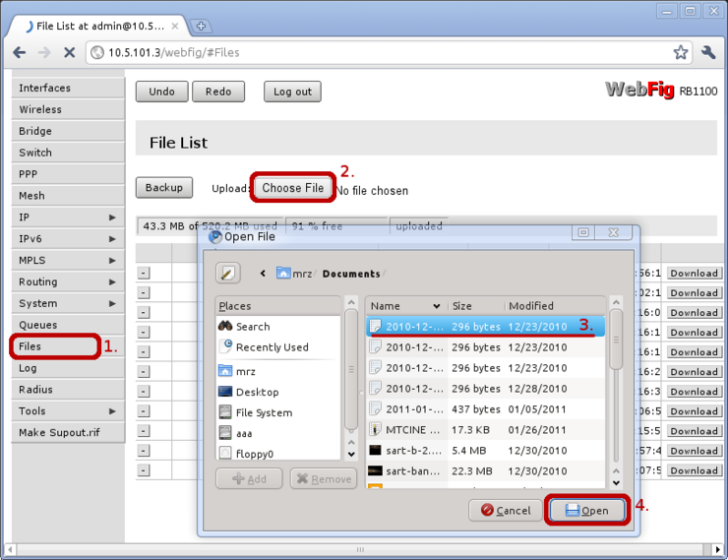Open Desktop in the Places panel
Screen dimensions: 728x560
[x=257, y=392]
